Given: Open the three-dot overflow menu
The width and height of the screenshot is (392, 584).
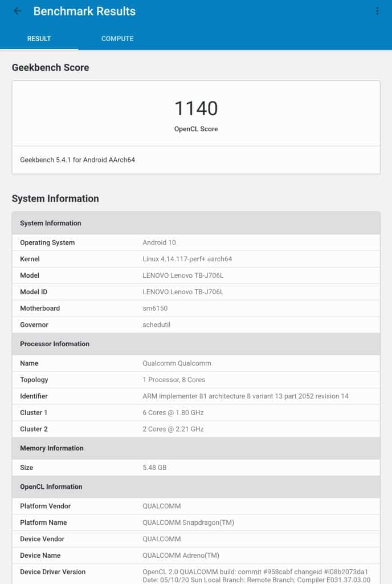Looking at the screenshot, I should coord(377,11).
